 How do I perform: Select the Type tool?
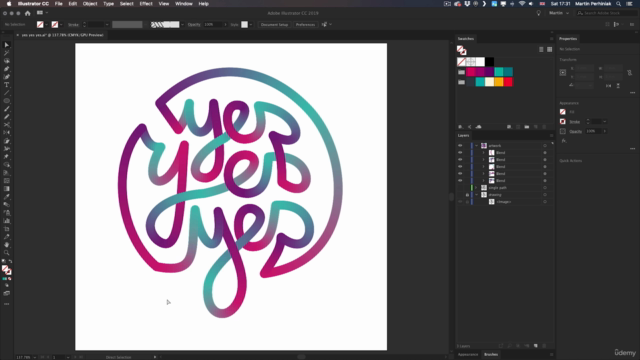coord(7,85)
